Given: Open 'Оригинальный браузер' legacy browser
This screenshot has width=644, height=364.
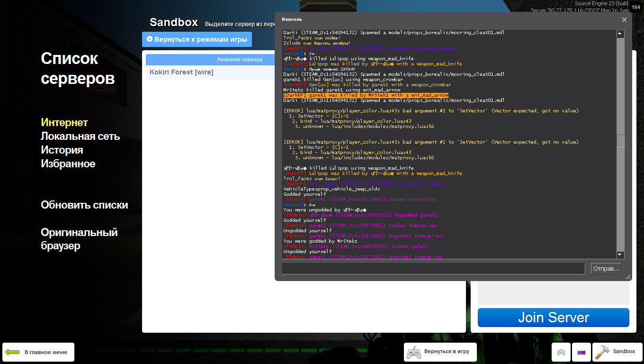Looking at the screenshot, I should pos(79,239).
